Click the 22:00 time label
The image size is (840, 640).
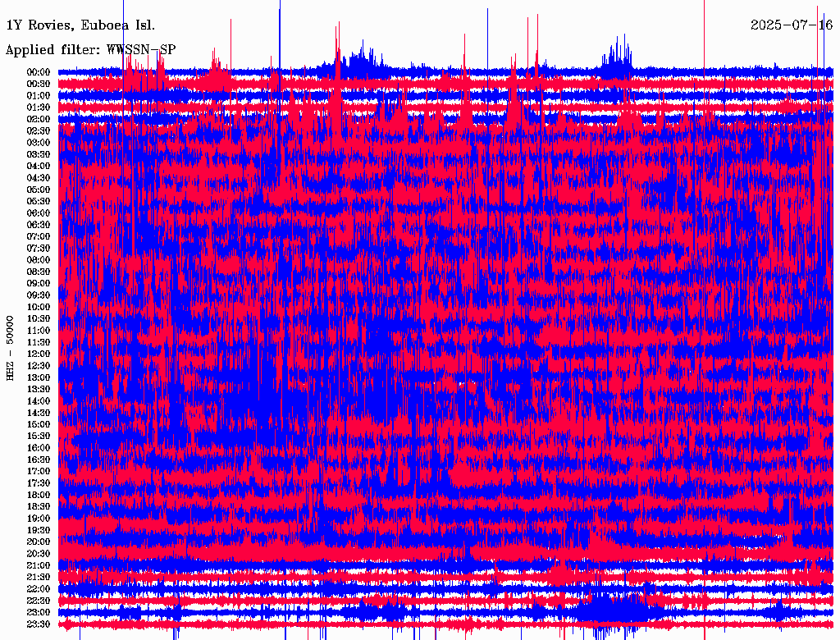tap(39, 589)
